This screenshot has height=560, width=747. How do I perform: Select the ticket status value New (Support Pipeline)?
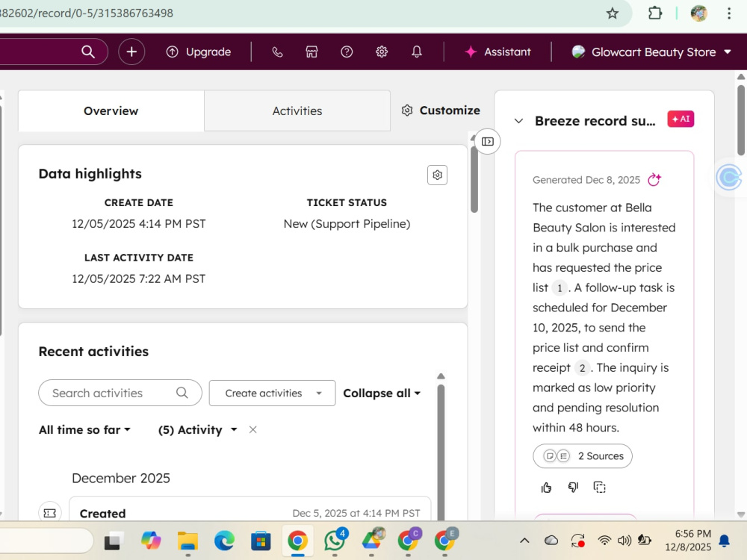[347, 224]
